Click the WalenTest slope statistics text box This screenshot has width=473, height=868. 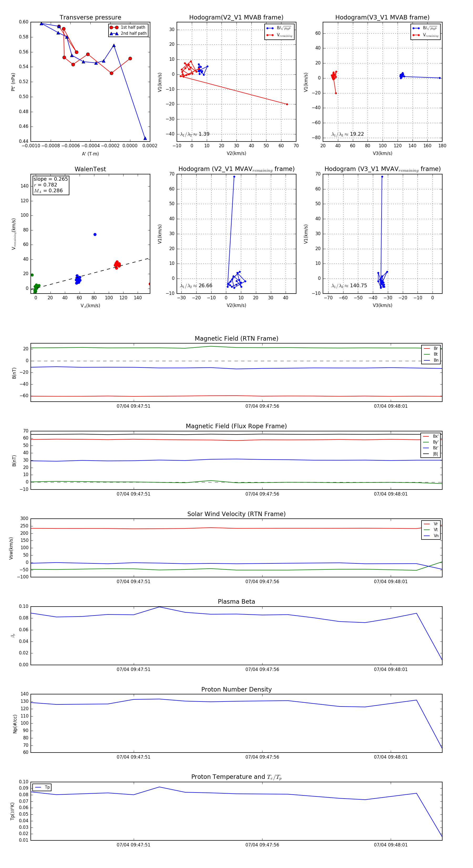(x=50, y=185)
